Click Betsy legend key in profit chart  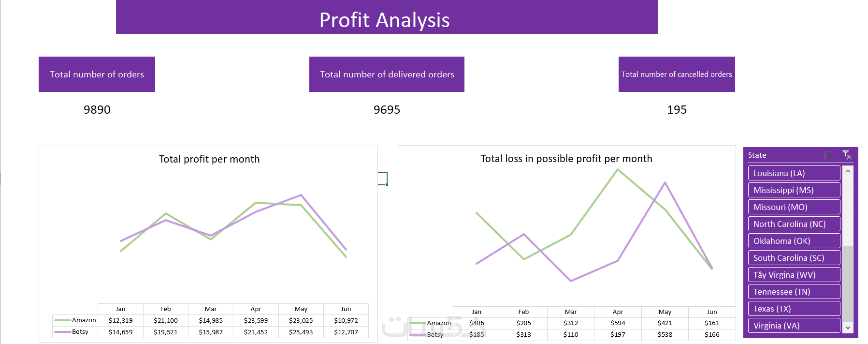pos(63,332)
